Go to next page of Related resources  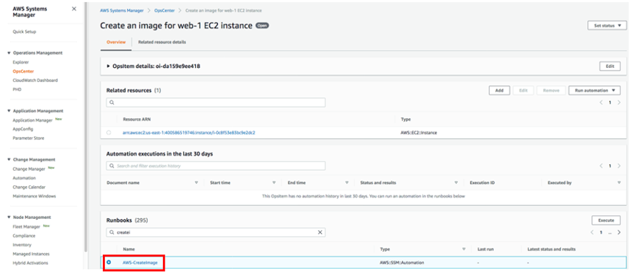[619, 102]
